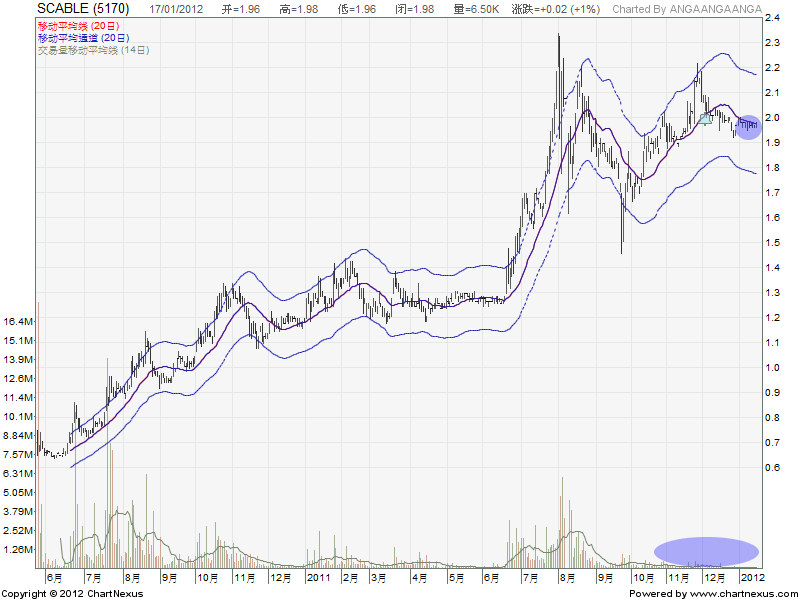
Task: Click the blue ellipse over the volume bars
Action: point(707,550)
